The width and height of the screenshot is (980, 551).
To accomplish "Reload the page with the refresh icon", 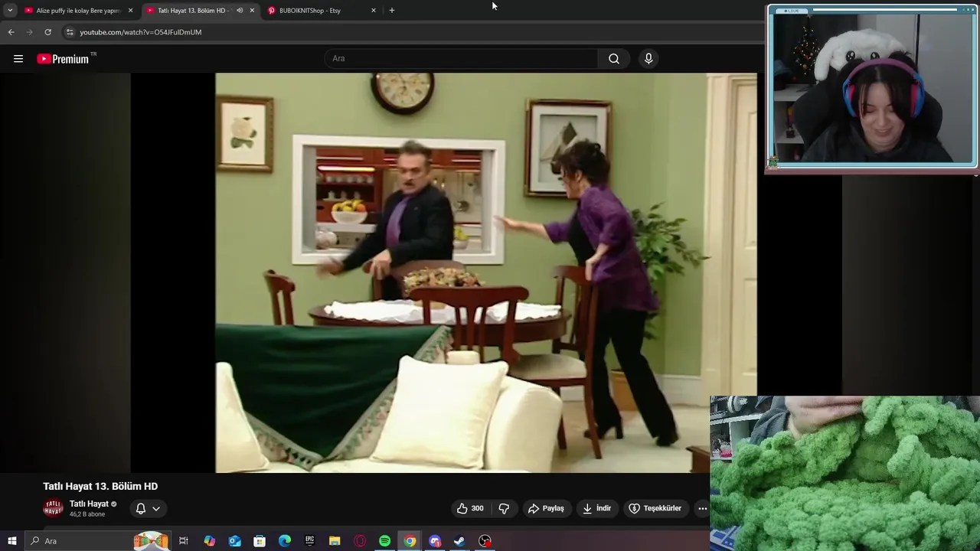I will click(x=47, y=32).
